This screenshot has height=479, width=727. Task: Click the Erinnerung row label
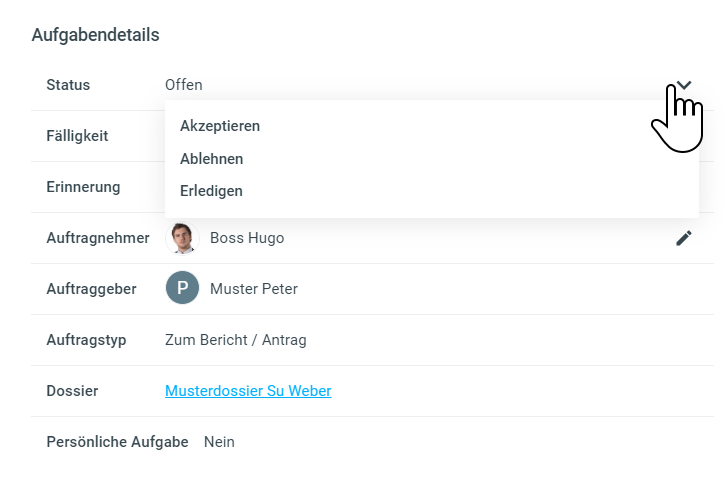[83, 187]
